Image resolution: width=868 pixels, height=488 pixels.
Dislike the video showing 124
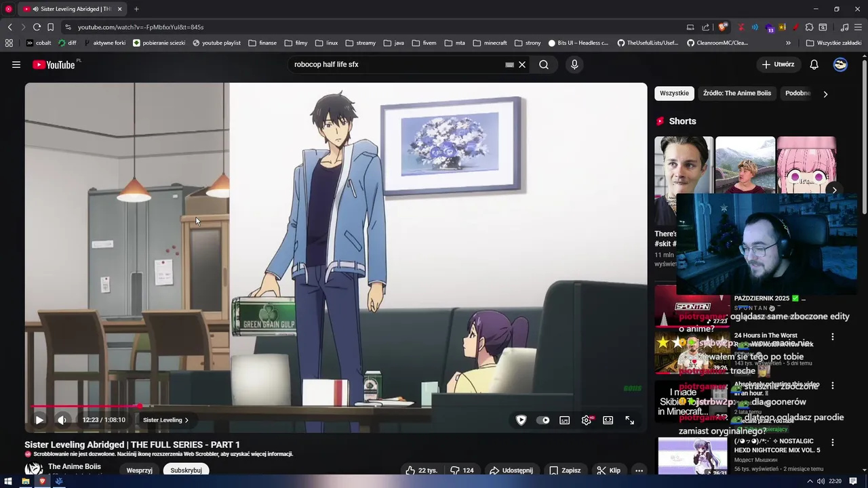click(x=462, y=470)
